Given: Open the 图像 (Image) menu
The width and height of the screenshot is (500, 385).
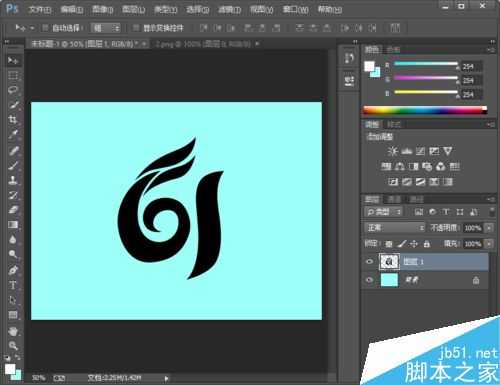Looking at the screenshot, I should click(102, 9).
